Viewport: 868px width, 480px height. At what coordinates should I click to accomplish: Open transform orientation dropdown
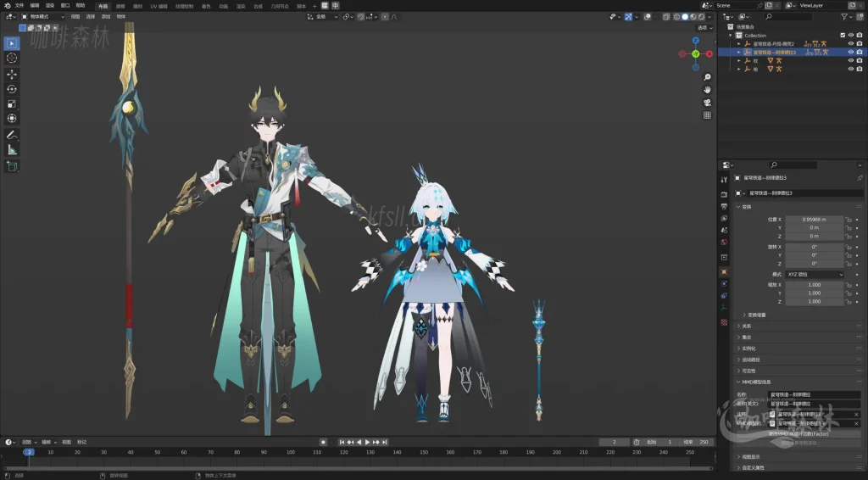tap(323, 17)
